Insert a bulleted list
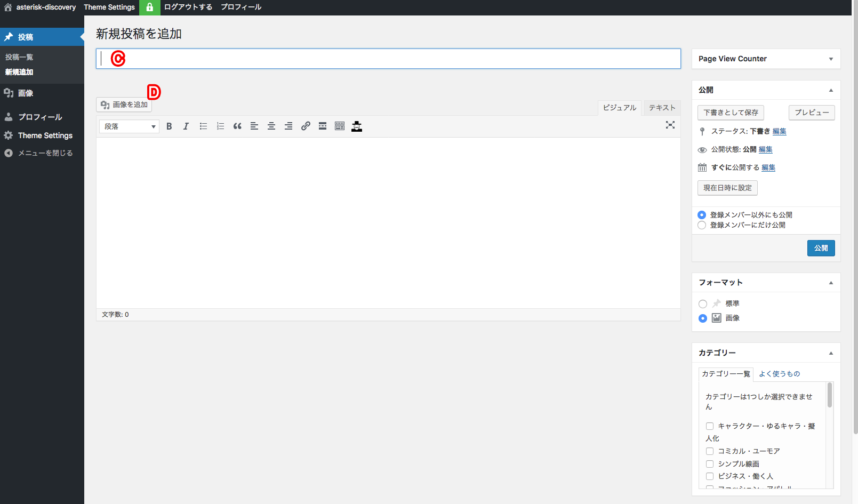Viewport: 858px width, 504px height. [x=203, y=126]
